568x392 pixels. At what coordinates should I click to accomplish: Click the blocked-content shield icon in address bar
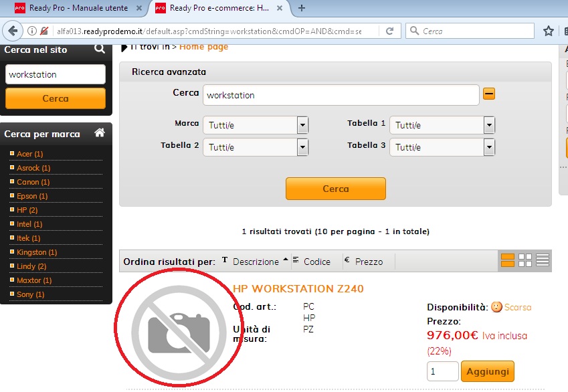[44, 31]
